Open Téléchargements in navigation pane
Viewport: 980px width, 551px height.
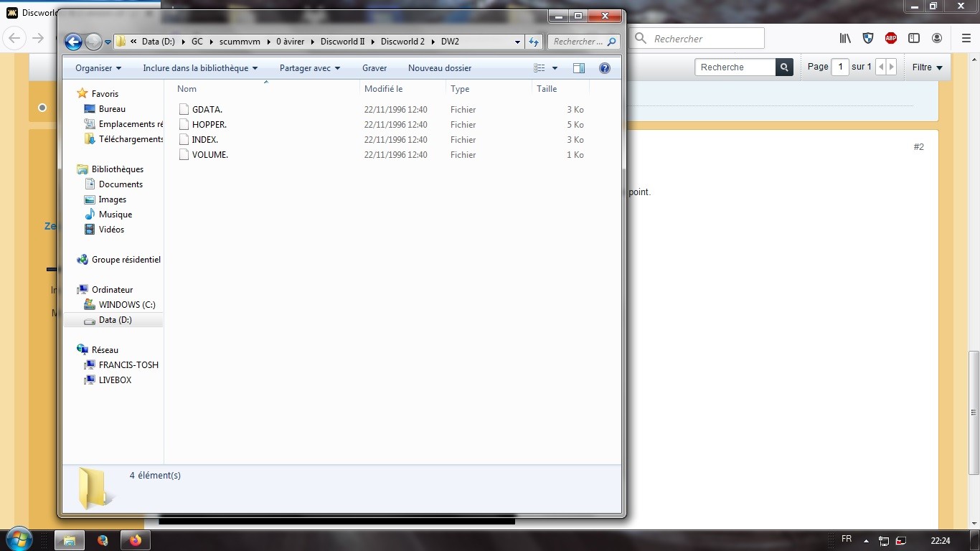123,139
